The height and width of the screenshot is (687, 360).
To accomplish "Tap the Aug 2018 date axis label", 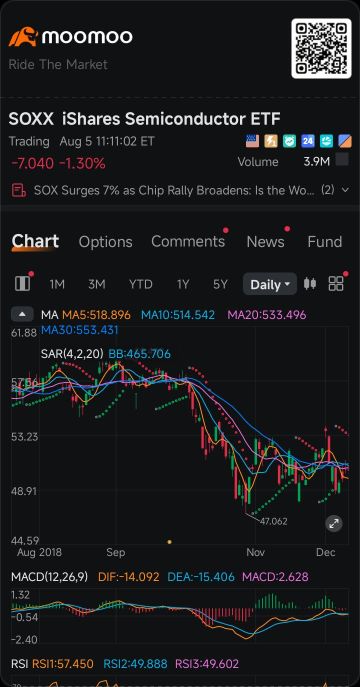I will coord(39,552).
